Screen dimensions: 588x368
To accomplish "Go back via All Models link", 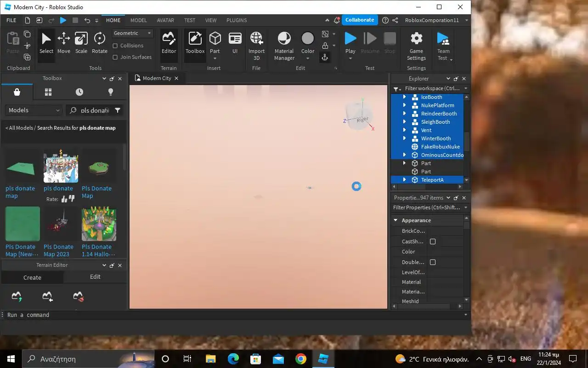I will point(19,128).
